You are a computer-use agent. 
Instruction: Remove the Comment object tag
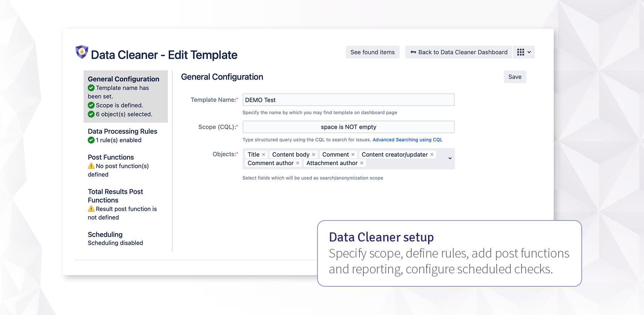[353, 155]
